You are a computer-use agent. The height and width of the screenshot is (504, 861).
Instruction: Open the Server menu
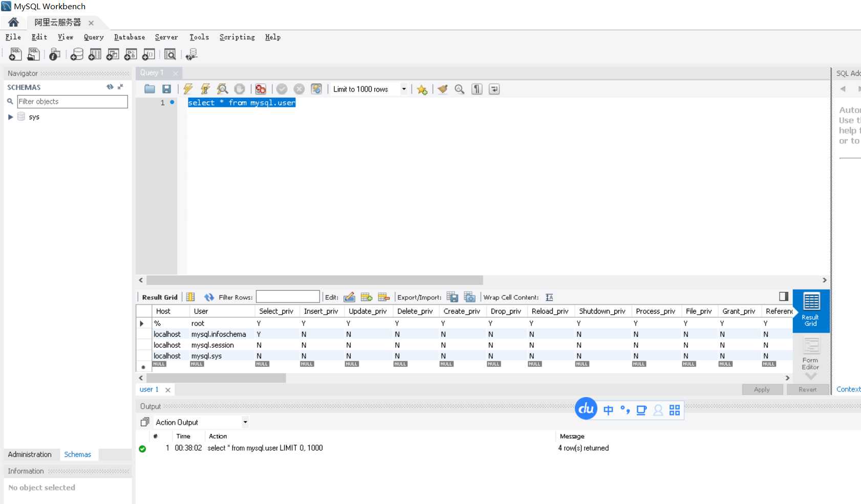[x=166, y=37]
